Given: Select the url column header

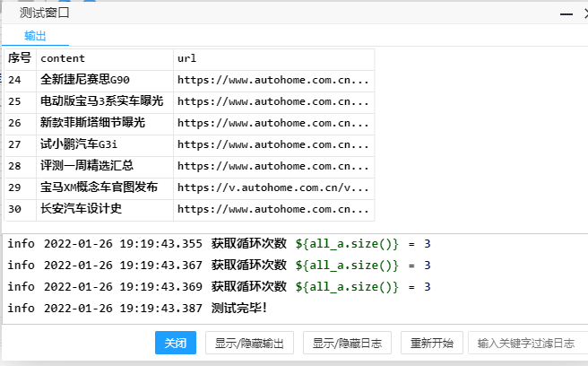Looking at the screenshot, I should pyautogui.click(x=273, y=59).
